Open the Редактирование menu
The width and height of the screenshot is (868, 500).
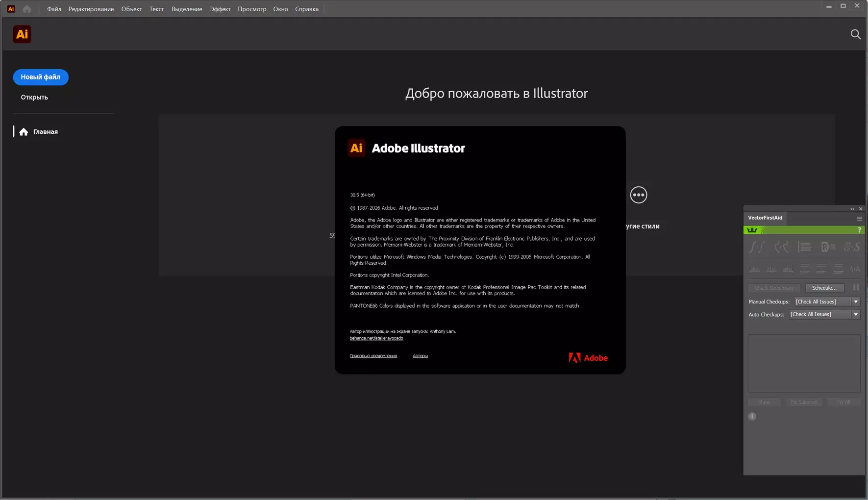click(91, 9)
